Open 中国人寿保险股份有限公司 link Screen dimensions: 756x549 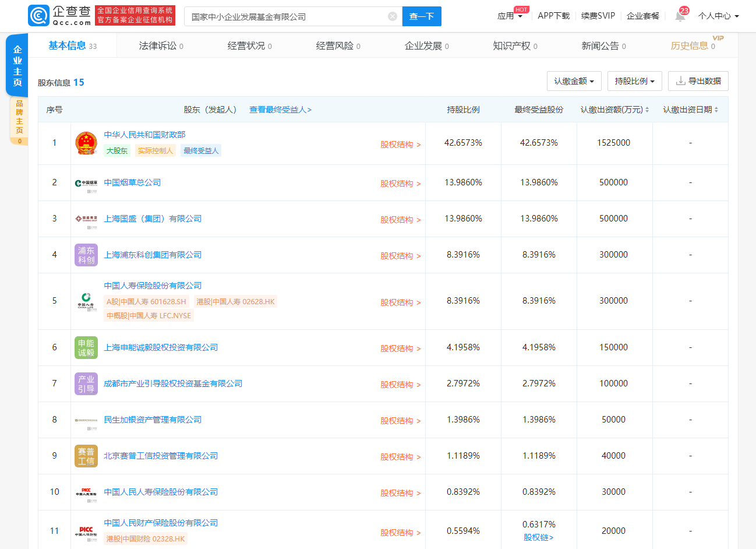click(153, 286)
